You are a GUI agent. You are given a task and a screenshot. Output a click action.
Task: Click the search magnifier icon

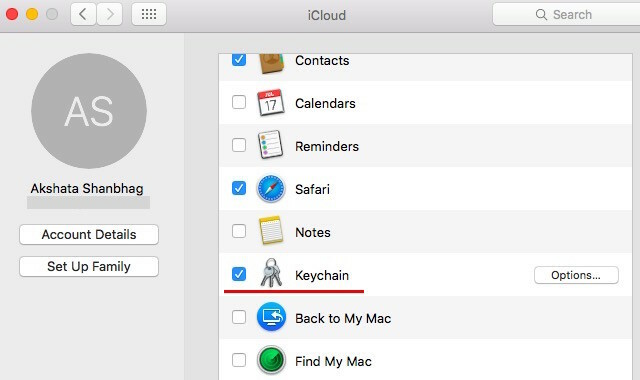(541, 14)
